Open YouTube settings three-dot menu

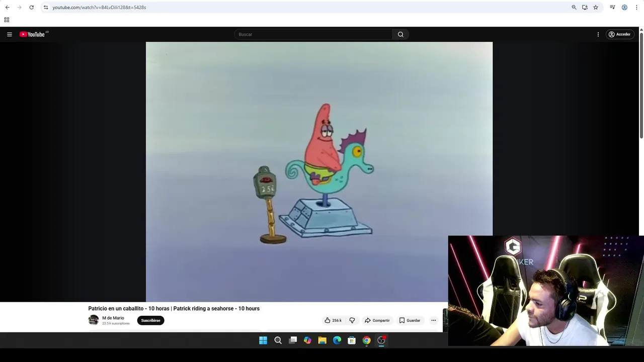point(598,34)
